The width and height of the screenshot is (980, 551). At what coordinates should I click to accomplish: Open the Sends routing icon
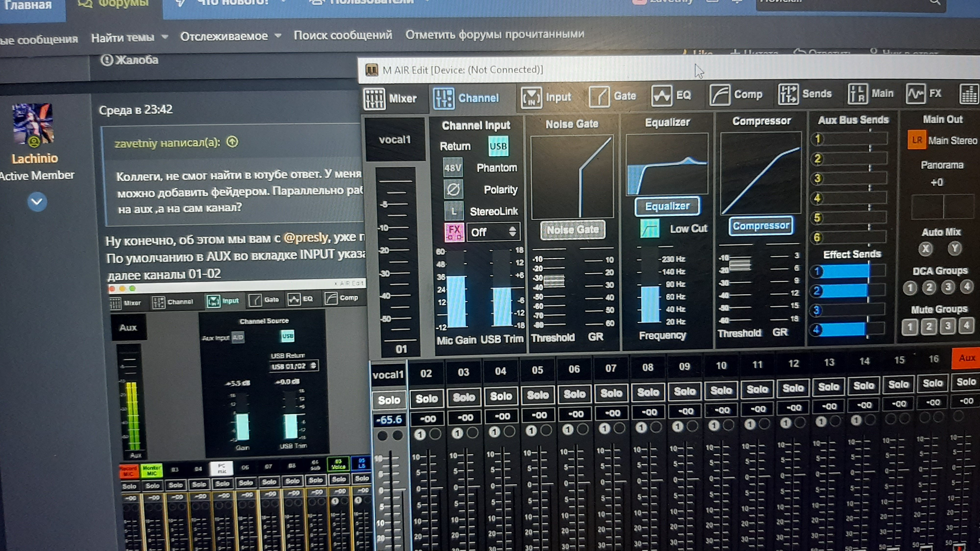[x=788, y=94]
